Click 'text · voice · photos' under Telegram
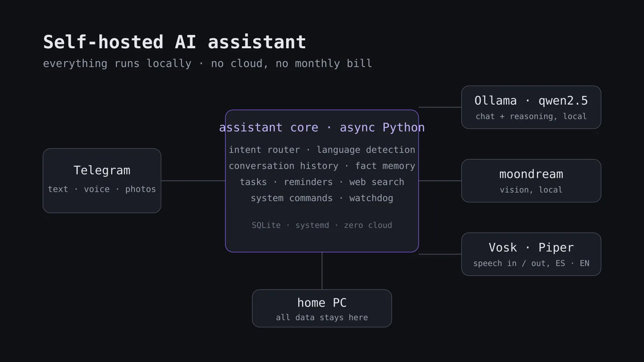Viewport: 644px width, 362px height. coord(102,189)
